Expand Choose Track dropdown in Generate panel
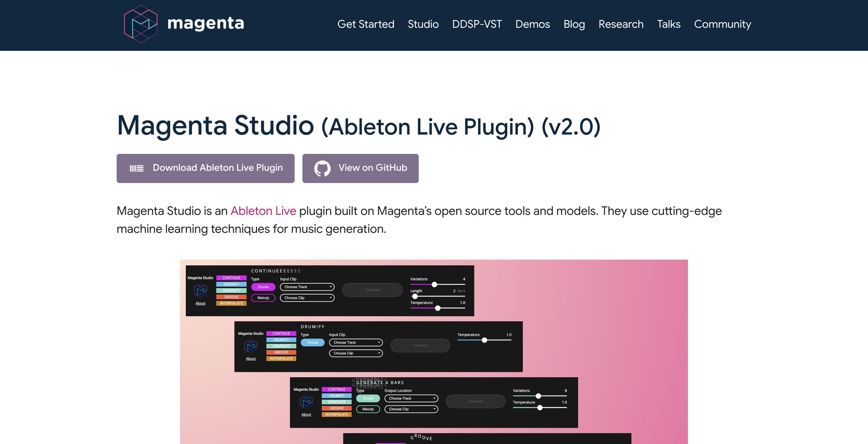 pos(411,399)
